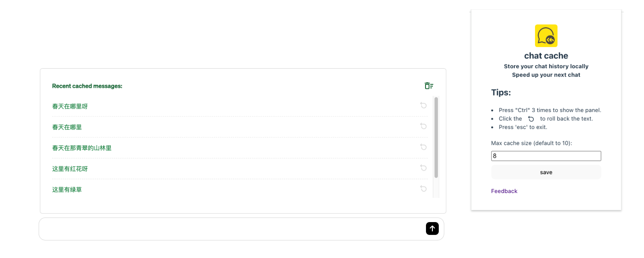Click the clear all cached messages icon
644x258 pixels.
pos(429,86)
